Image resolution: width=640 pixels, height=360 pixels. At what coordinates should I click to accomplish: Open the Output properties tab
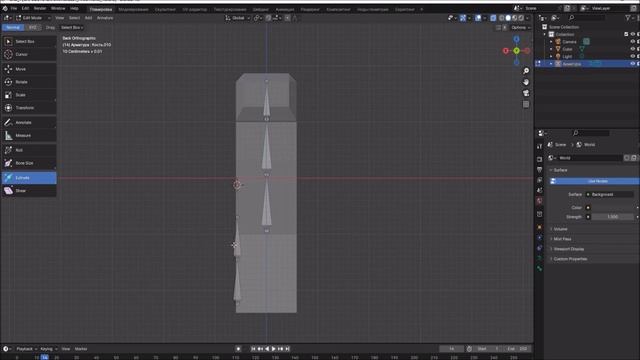(x=540, y=169)
